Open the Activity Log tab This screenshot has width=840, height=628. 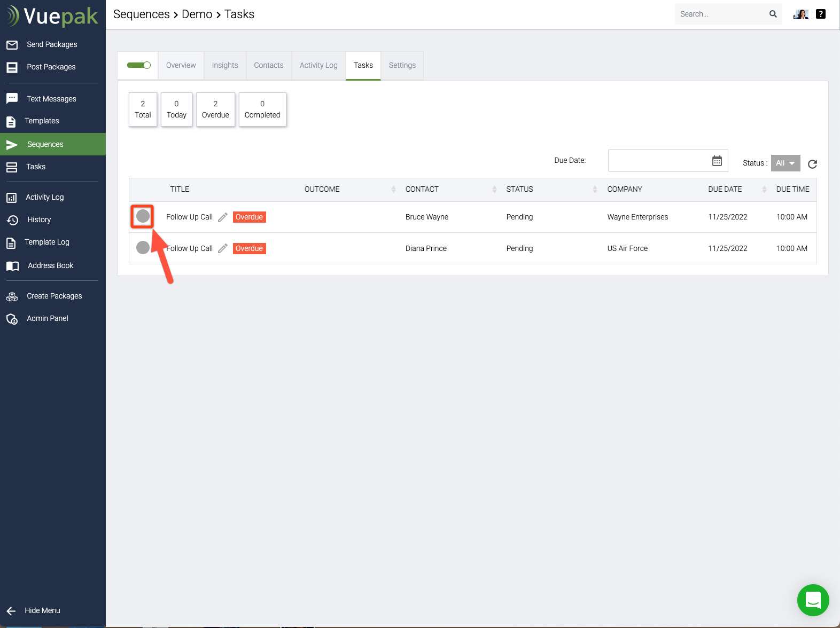coord(318,65)
